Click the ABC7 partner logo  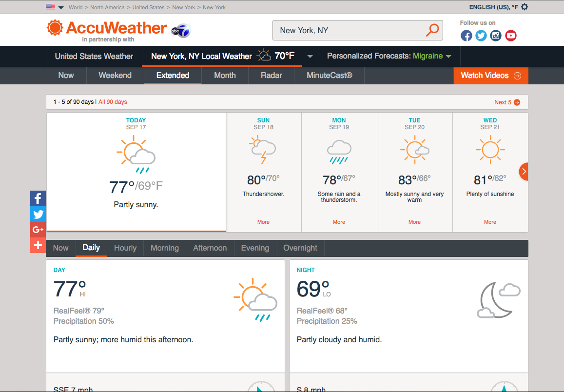pos(180,30)
